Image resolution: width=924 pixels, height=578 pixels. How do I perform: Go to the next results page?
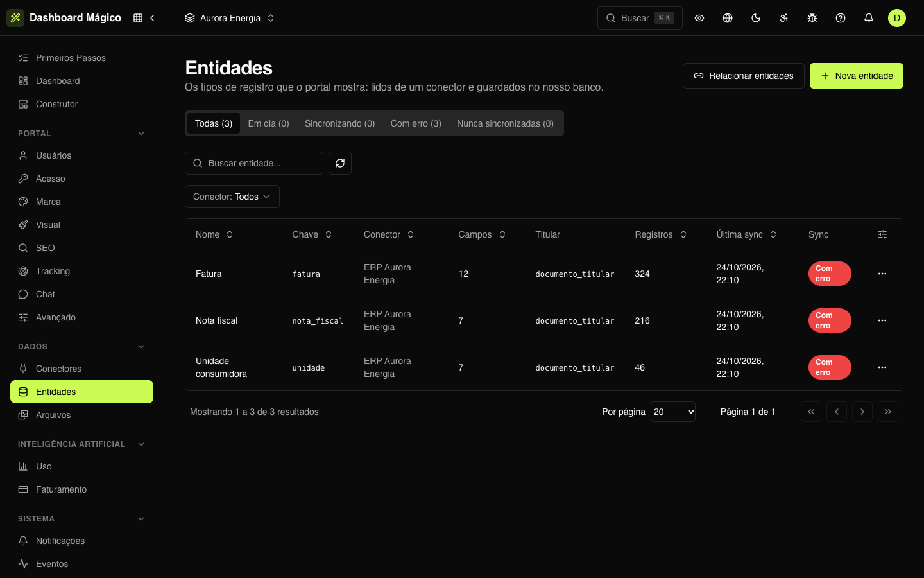(x=862, y=412)
